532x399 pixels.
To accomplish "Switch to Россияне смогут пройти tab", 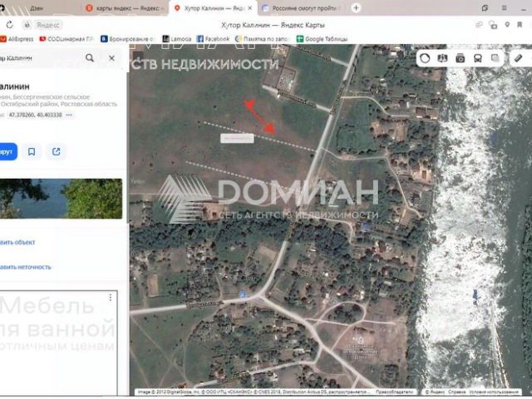I will pos(302,8).
